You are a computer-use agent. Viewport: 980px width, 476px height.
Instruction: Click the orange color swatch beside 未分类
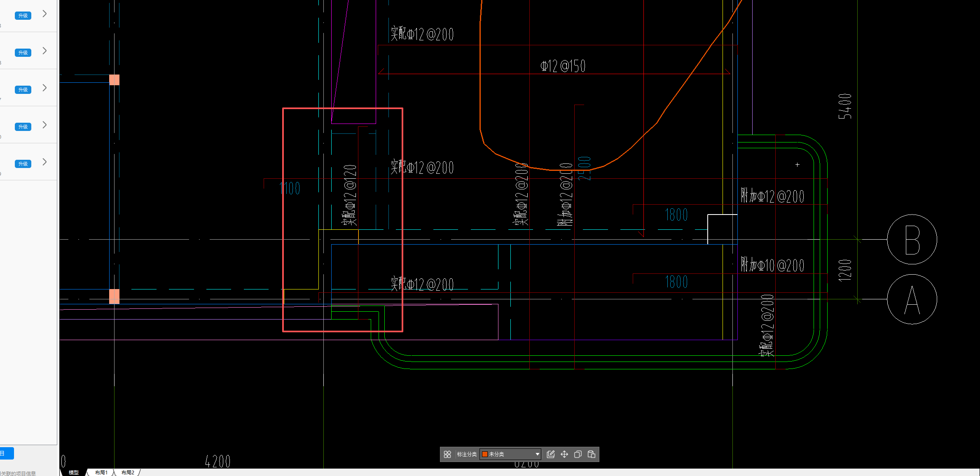485,454
